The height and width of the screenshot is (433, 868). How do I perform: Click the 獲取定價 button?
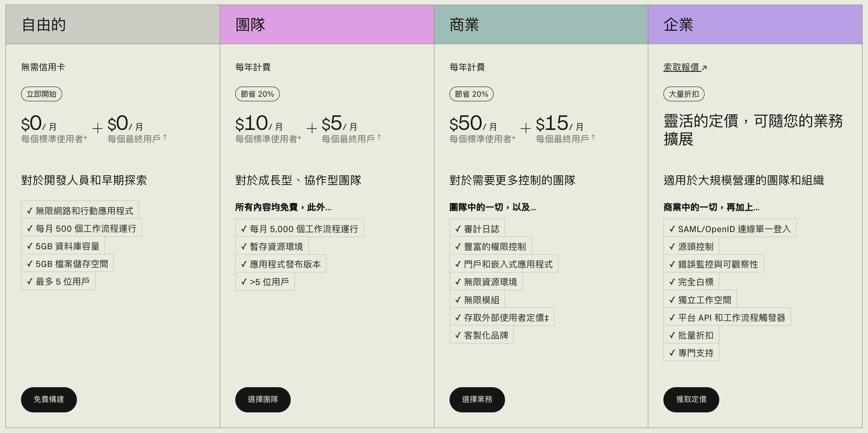691,399
